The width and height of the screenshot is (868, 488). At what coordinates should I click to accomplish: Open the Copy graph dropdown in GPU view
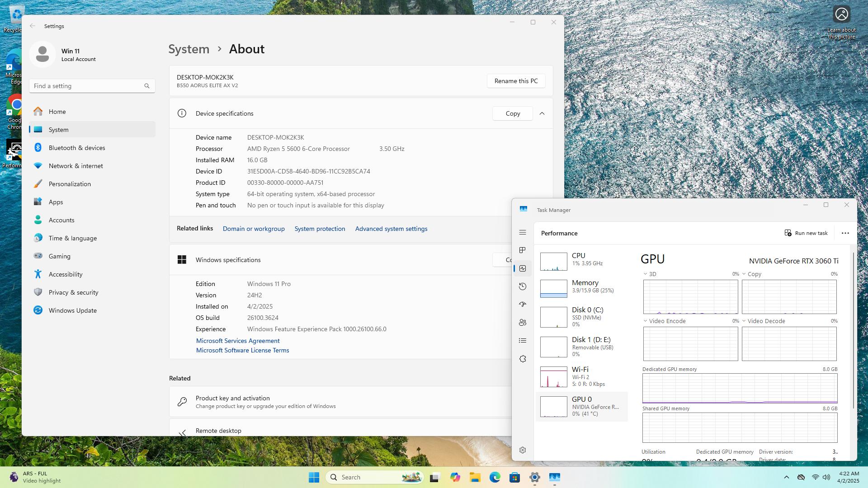tap(744, 274)
